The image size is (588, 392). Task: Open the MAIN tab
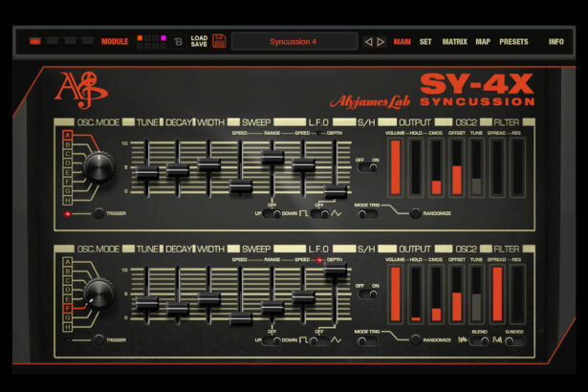tap(402, 42)
